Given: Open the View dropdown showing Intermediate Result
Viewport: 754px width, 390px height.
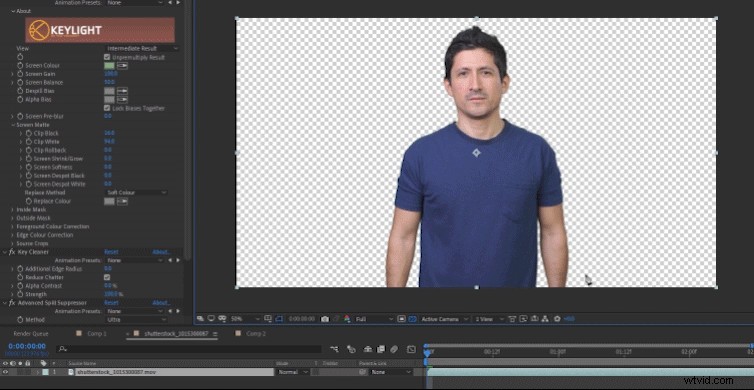Looking at the screenshot, I should click(x=142, y=49).
